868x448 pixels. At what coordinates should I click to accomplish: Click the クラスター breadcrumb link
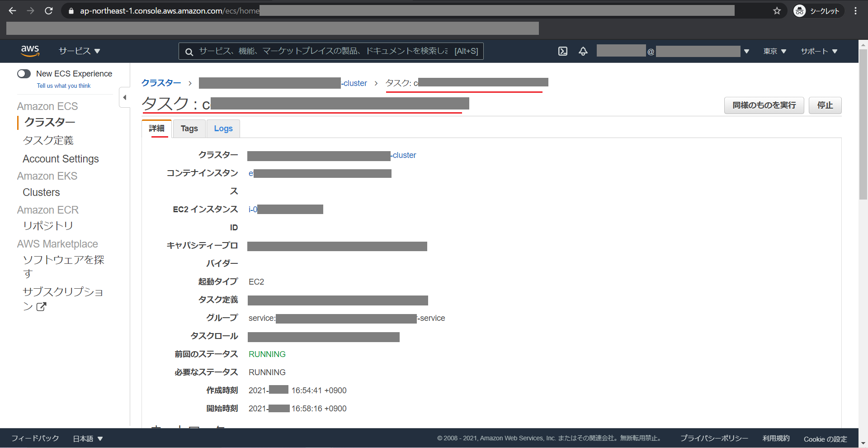[161, 83]
